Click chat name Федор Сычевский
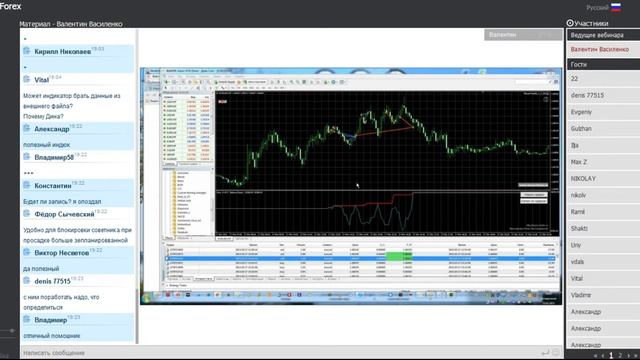Viewport: 640px width, 360px height. point(64,214)
